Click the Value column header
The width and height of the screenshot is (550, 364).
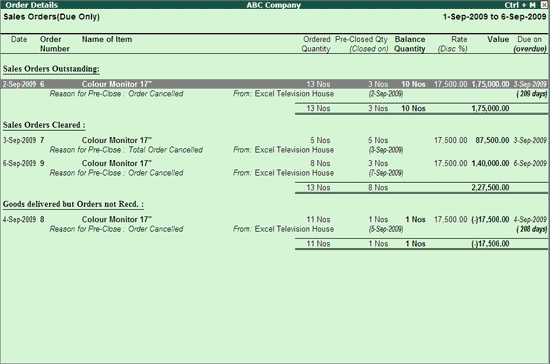[498, 39]
